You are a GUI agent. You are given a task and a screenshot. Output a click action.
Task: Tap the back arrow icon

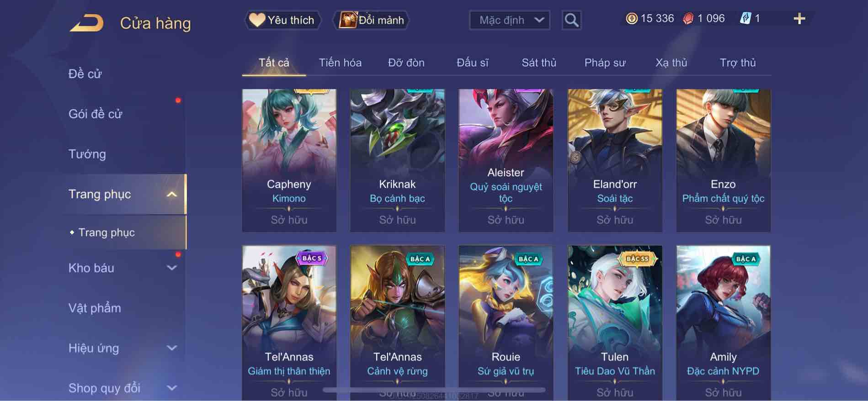click(87, 23)
